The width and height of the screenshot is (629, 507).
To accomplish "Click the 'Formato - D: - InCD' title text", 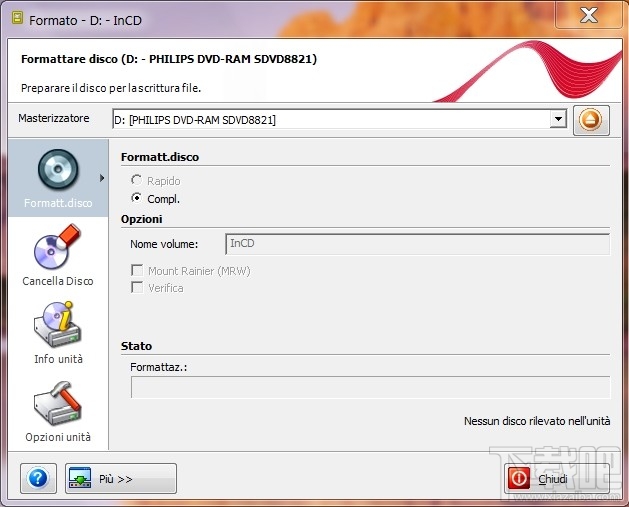I will coord(85,20).
